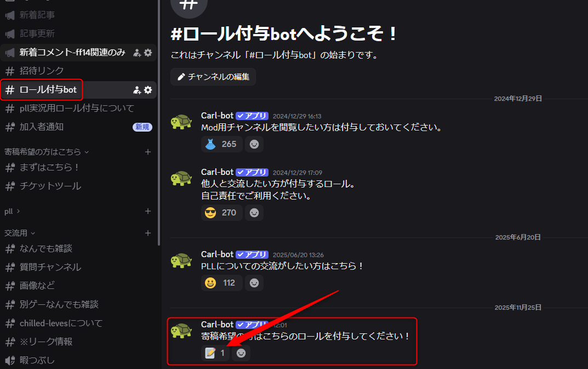The height and width of the screenshot is (369, 588).
Task: Open settings gear for 新着コメント-ff14関連のみ channel
Action: pos(148,53)
